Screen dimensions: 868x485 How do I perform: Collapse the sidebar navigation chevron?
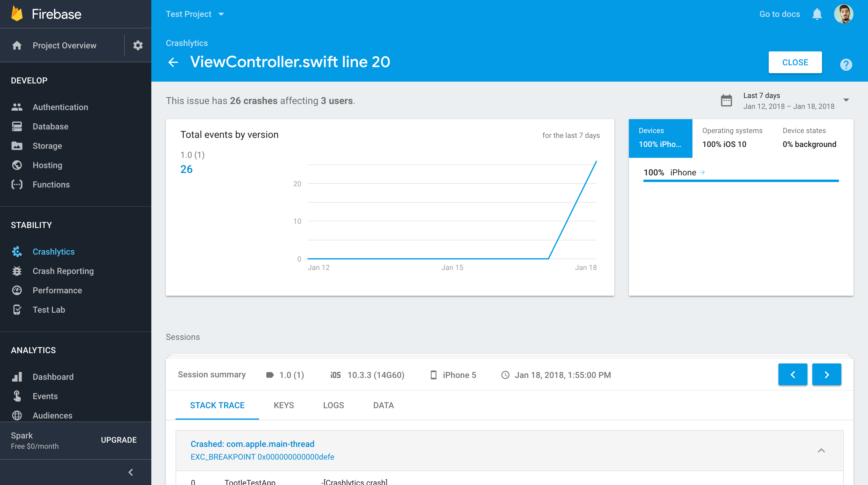click(x=131, y=472)
